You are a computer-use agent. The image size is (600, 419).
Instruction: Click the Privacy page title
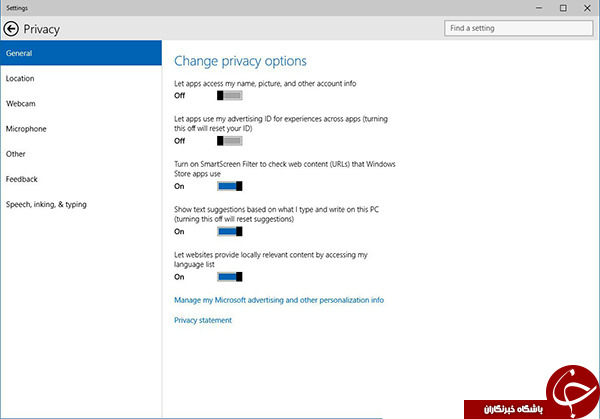coord(42,29)
